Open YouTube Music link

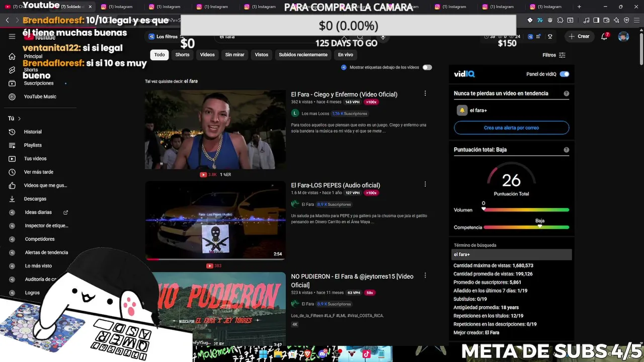[40, 97]
